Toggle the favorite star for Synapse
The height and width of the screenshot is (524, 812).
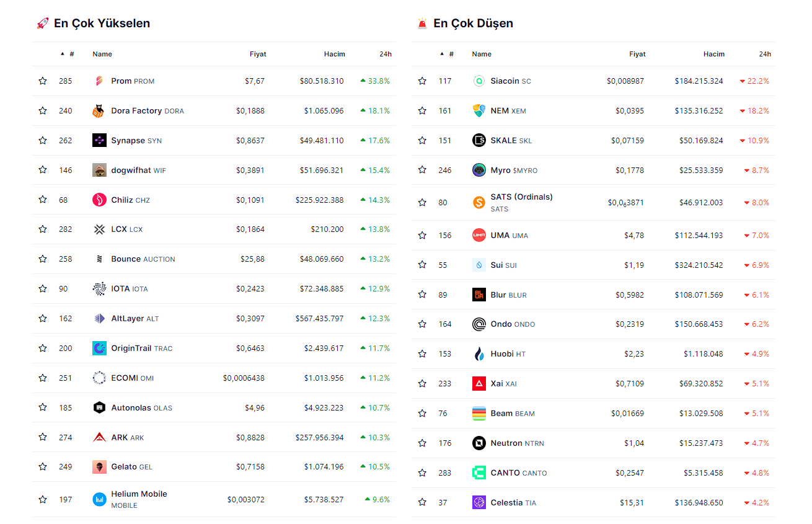click(43, 141)
